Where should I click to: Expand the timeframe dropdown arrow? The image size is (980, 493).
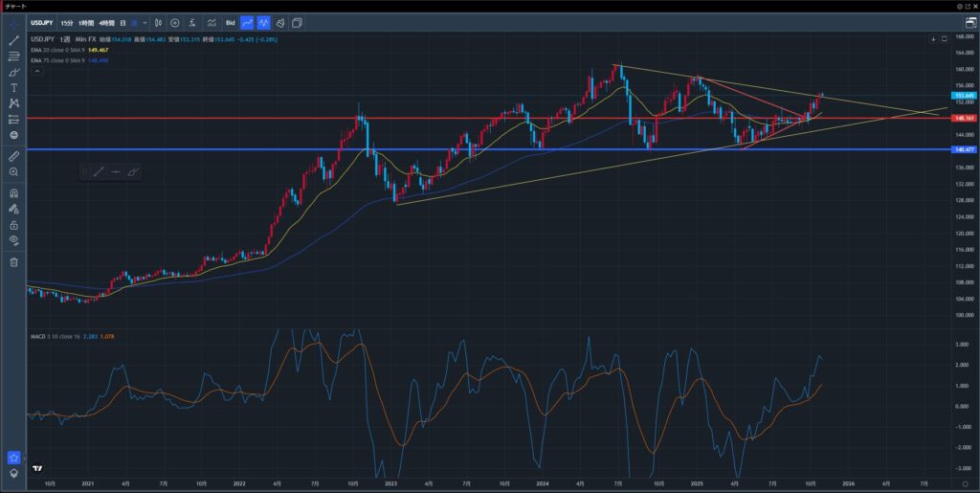[145, 22]
